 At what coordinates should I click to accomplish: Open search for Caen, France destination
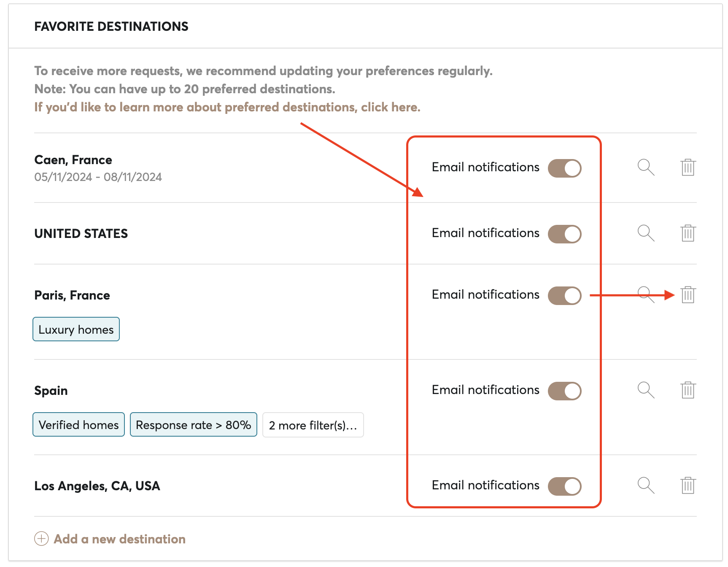tap(645, 167)
